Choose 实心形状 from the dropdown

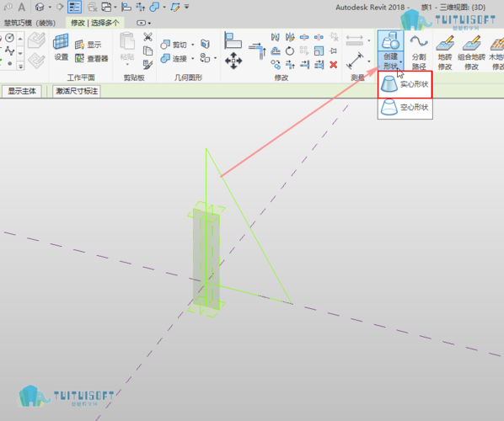point(405,84)
